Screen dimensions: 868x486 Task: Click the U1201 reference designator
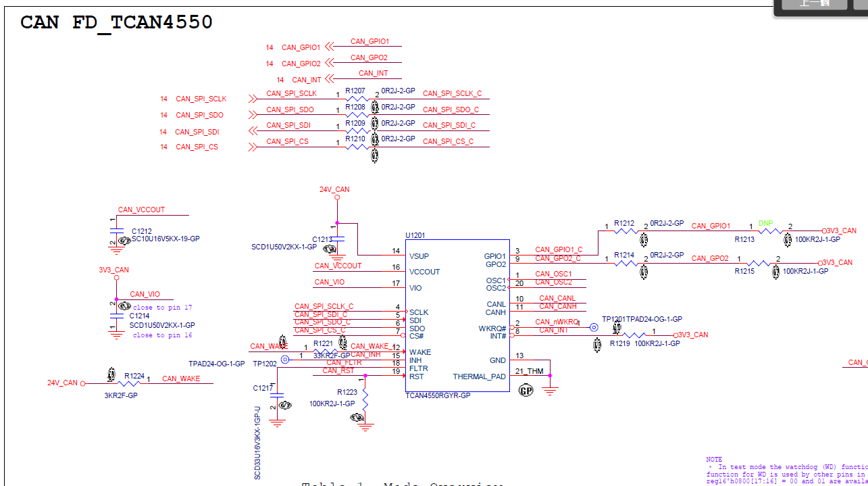tap(416, 235)
